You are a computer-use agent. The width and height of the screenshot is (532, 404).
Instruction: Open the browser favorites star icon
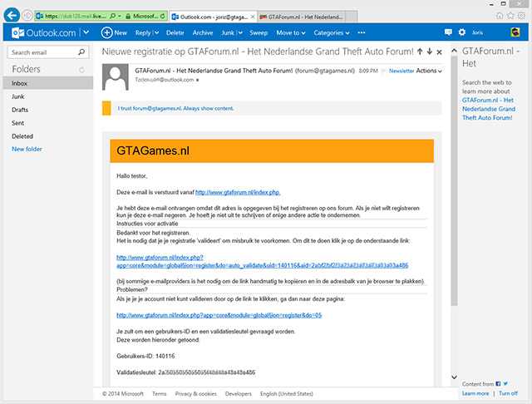click(x=510, y=16)
